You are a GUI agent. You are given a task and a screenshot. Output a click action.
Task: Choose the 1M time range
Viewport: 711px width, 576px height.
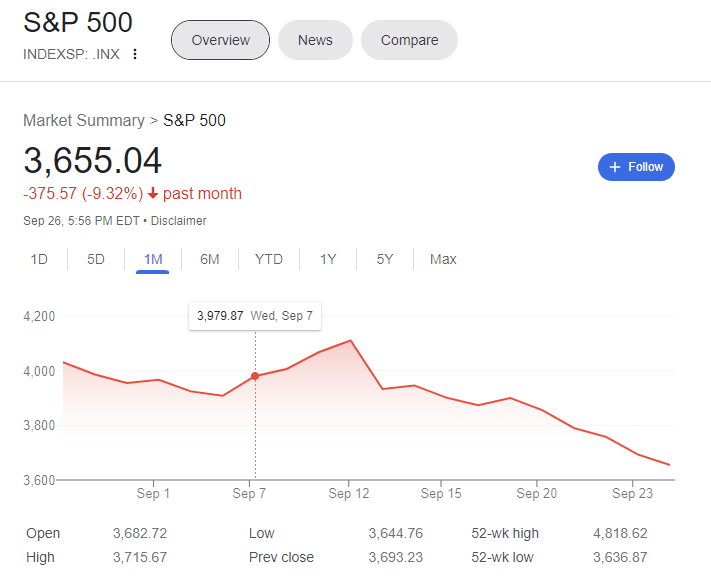(x=153, y=259)
